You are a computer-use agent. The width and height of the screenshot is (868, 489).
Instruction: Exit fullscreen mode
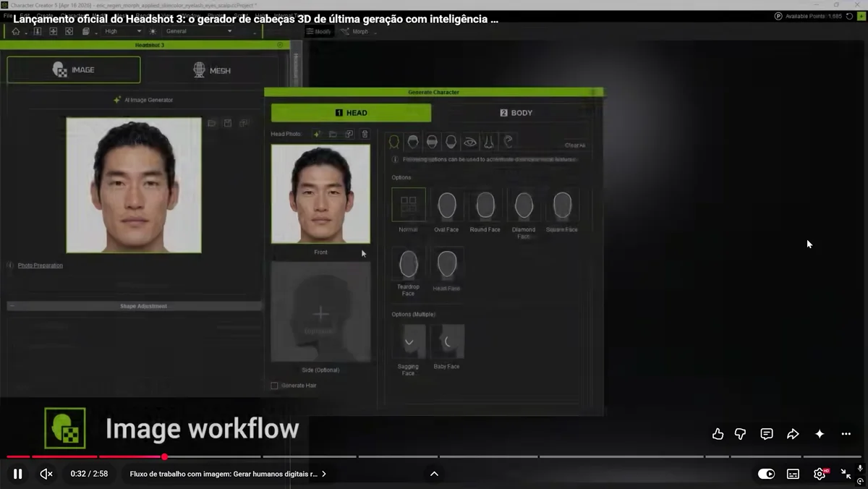tap(846, 474)
